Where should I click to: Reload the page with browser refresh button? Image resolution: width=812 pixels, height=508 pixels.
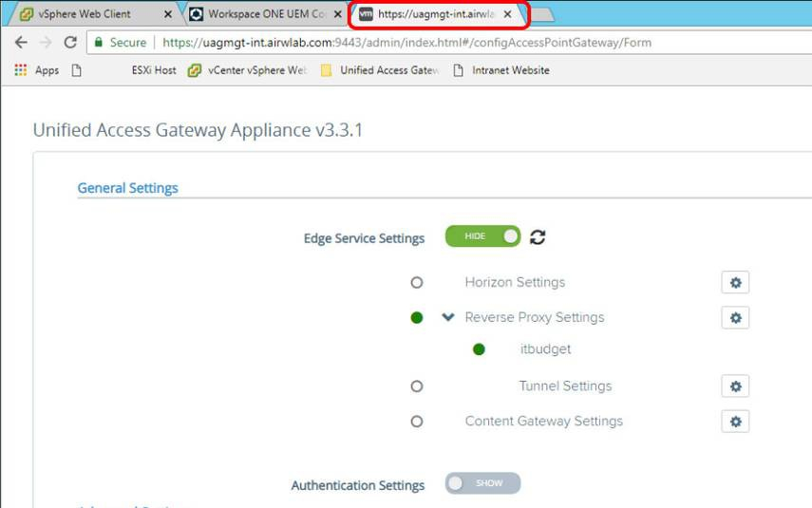pyautogui.click(x=69, y=43)
